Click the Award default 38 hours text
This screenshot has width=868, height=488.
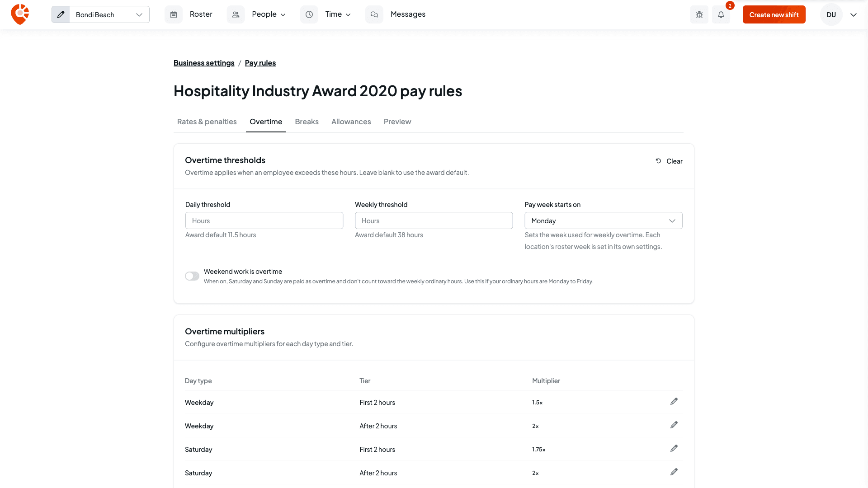[389, 235]
